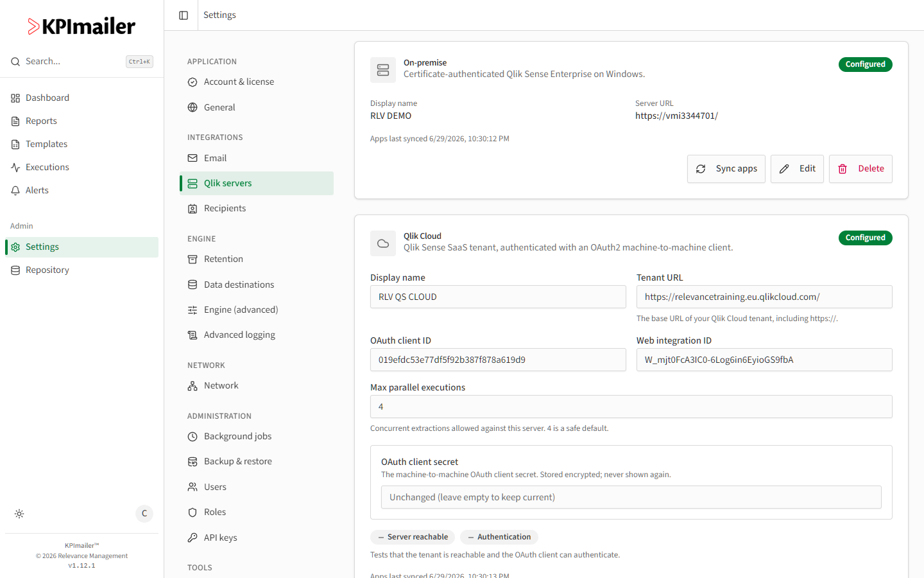Image resolution: width=924 pixels, height=578 pixels.
Task: Delete the On-premise server
Action: (x=860, y=169)
